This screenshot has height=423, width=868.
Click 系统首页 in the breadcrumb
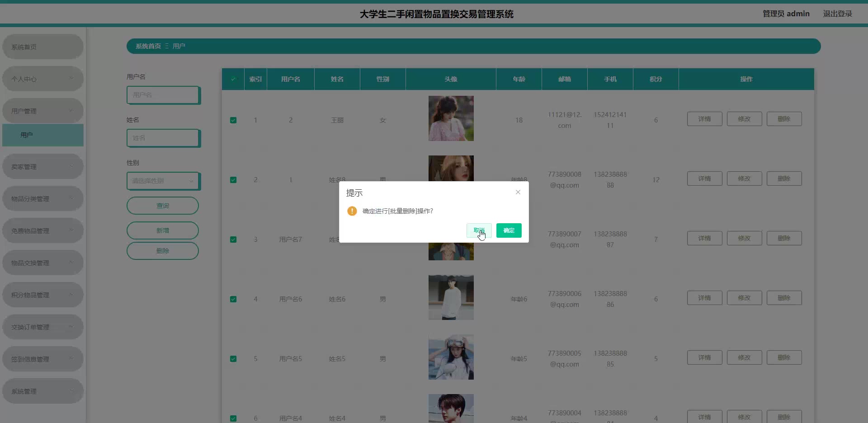coord(148,46)
